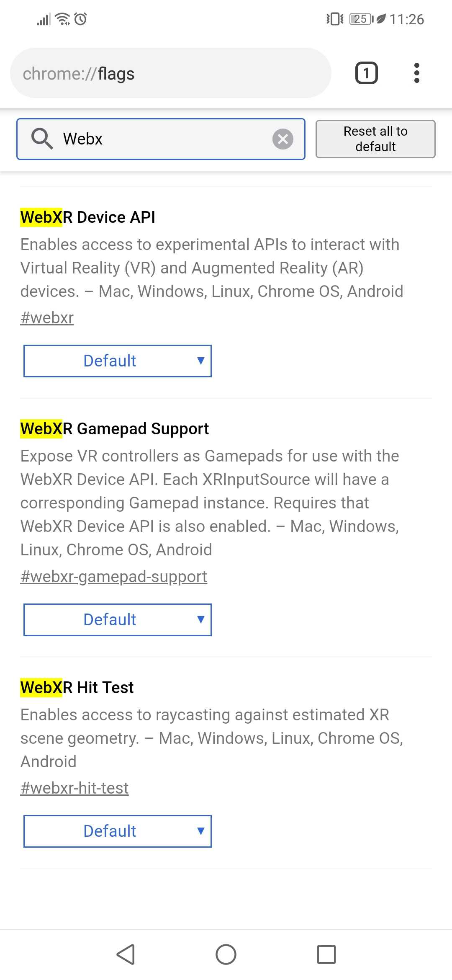Open the WebXR Device API Default dropdown

[118, 361]
